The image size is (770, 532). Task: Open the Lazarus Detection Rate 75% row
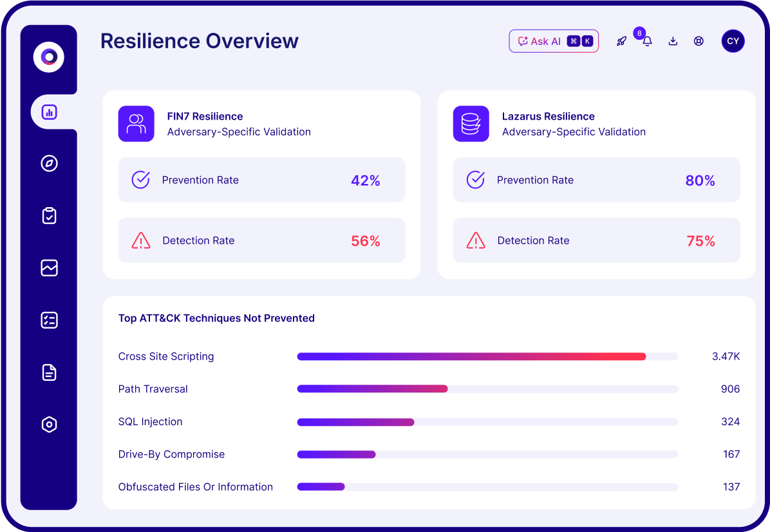pyautogui.click(x=596, y=241)
